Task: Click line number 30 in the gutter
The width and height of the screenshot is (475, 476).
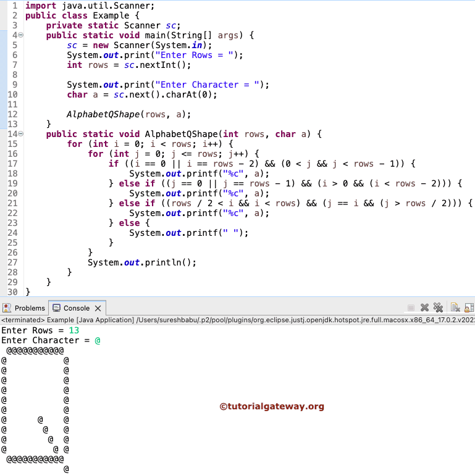Action: point(12,292)
